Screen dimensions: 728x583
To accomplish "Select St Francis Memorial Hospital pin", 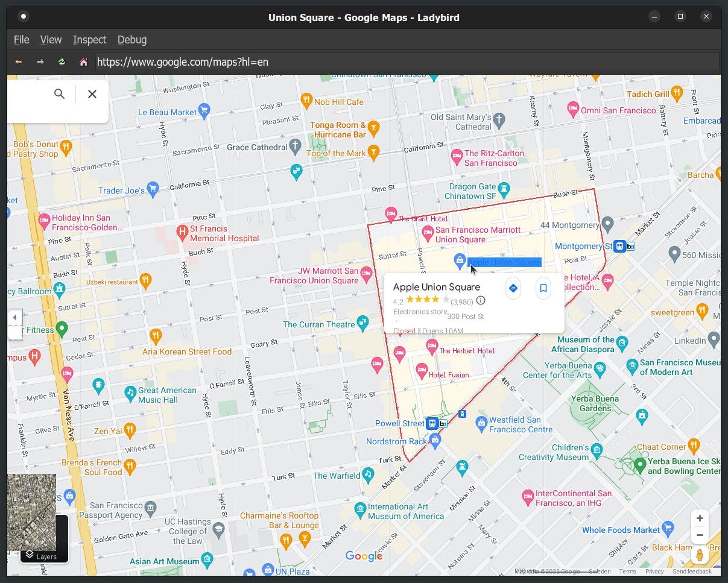I will (182, 232).
